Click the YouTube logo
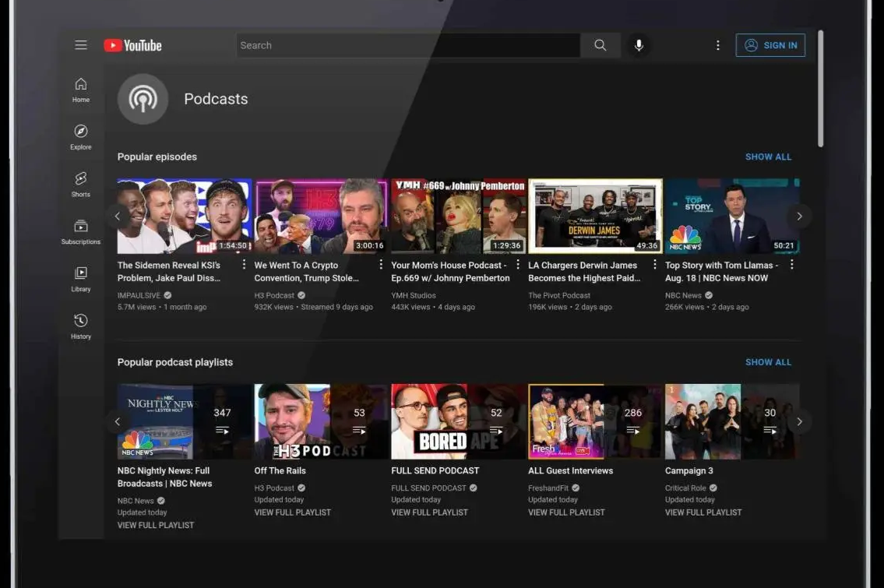This screenshot has height=588, width=884. coord(133,45)
